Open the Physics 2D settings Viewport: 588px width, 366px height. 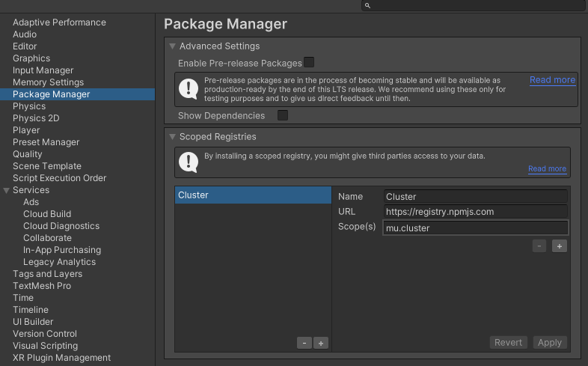[x=36, y=118]
